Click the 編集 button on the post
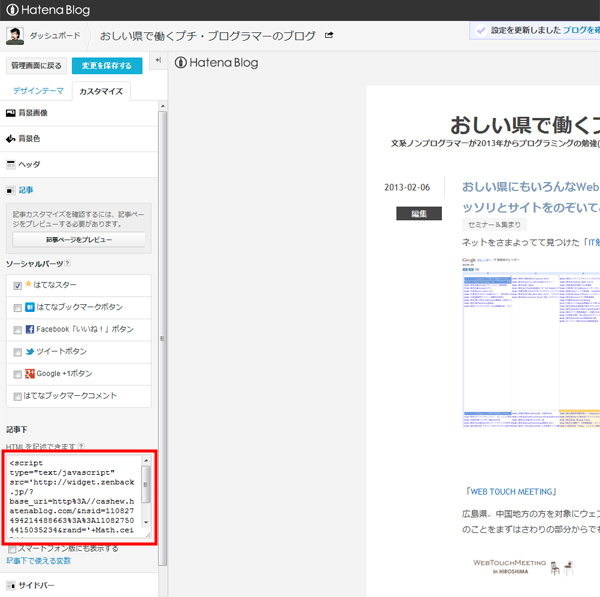 pos(419,214)
